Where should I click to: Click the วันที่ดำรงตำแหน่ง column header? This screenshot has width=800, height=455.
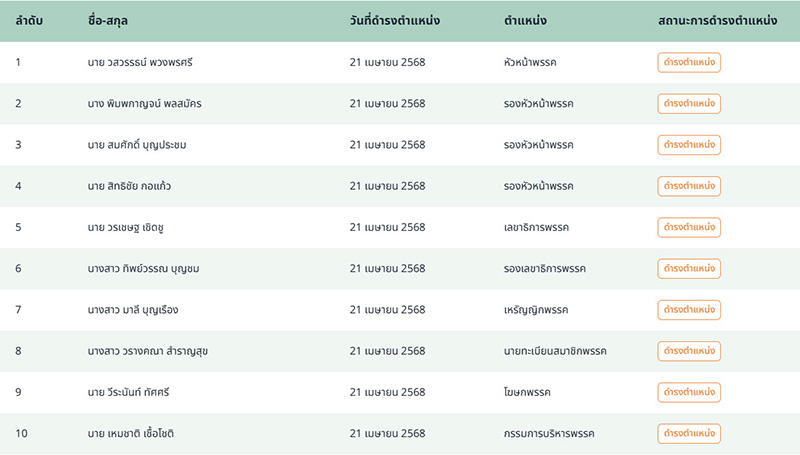[x=395, y=20]
